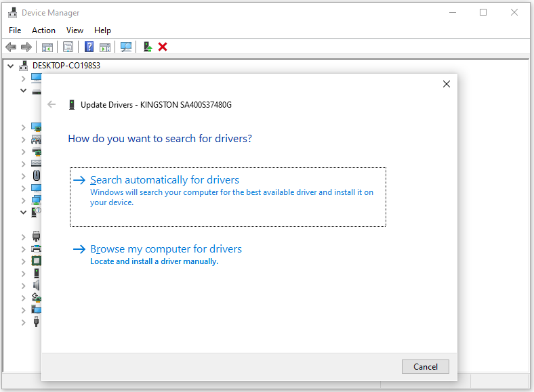This screenshot has height=392, width=534.
Task: Click the 'How do you want to search for drivers?' heading
Action: [160, 139]
